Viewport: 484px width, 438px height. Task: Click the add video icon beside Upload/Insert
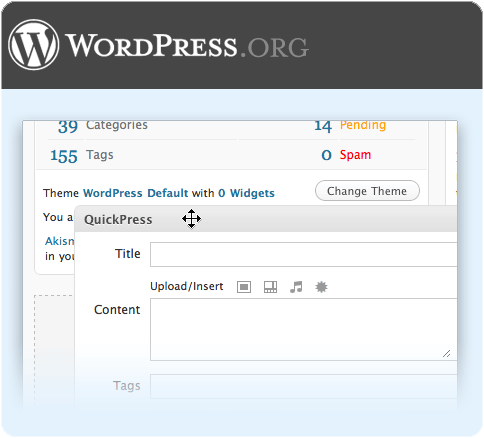[x=270, y=287]
